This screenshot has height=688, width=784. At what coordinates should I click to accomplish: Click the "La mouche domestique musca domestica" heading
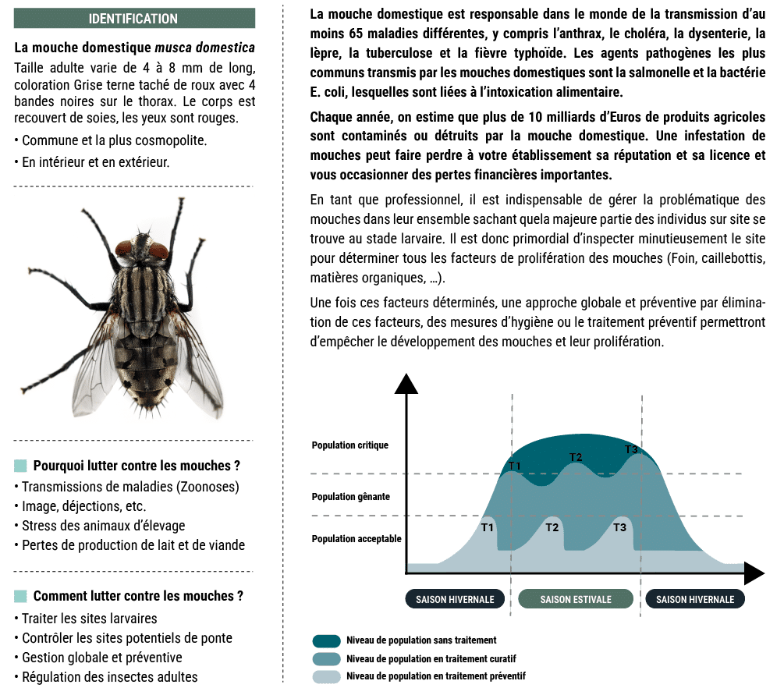tap(134, 49)
